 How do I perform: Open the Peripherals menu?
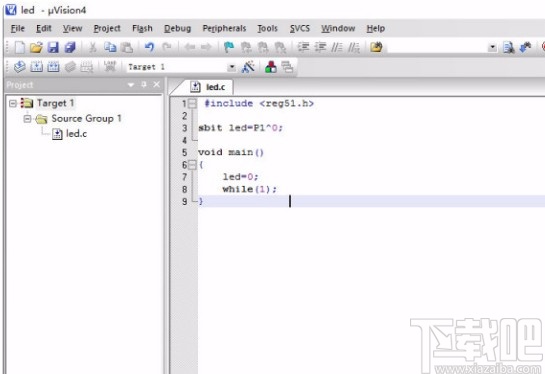point(224,29)
